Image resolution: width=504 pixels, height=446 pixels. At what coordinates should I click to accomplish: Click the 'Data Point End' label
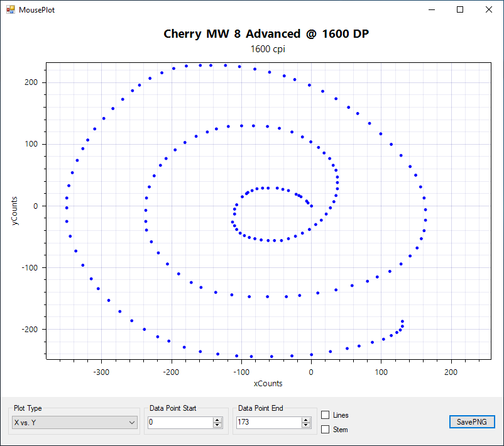click(261, 408)
